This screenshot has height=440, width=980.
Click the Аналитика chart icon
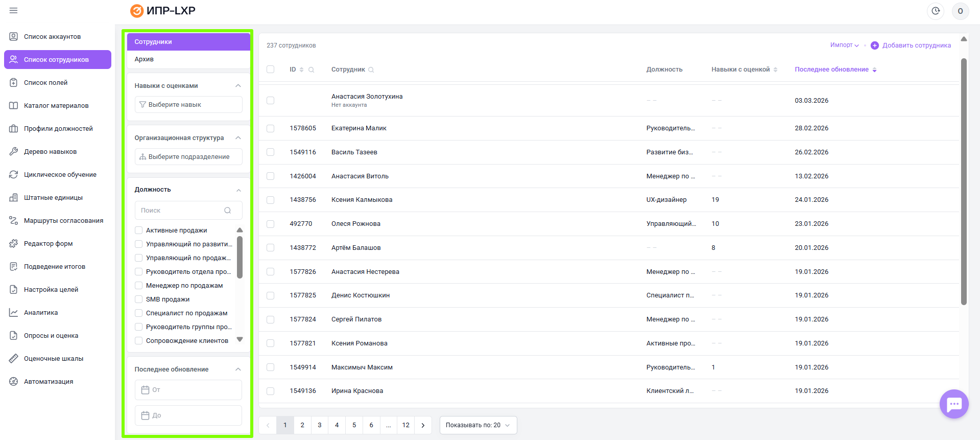(x=14, y=313)
